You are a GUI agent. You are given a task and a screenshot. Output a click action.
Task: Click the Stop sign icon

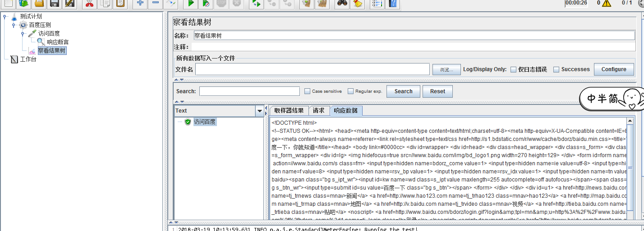point(221,4)
